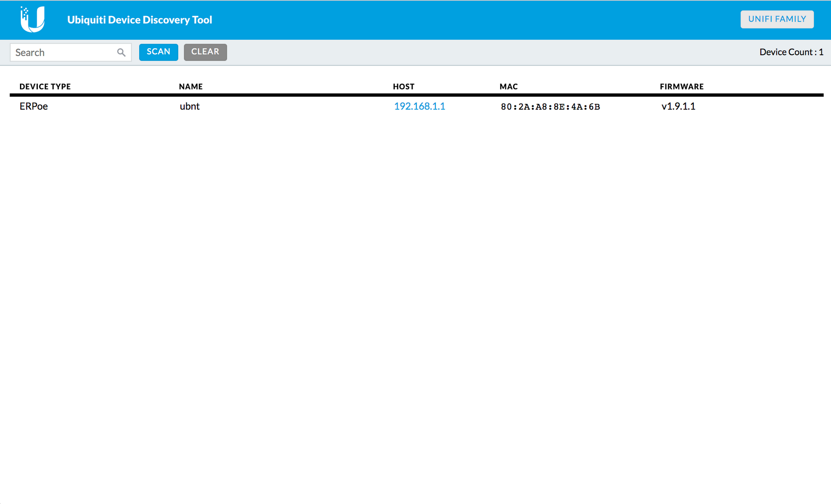Sort by FIRMWARE column header
831x504 pixels.
(x=681, y=86)
